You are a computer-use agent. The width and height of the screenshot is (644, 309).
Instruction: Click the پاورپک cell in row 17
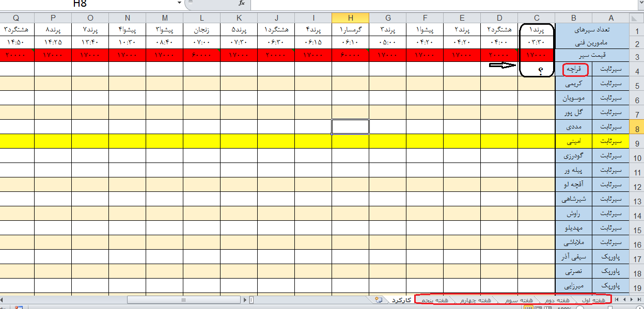click(611, 256)
